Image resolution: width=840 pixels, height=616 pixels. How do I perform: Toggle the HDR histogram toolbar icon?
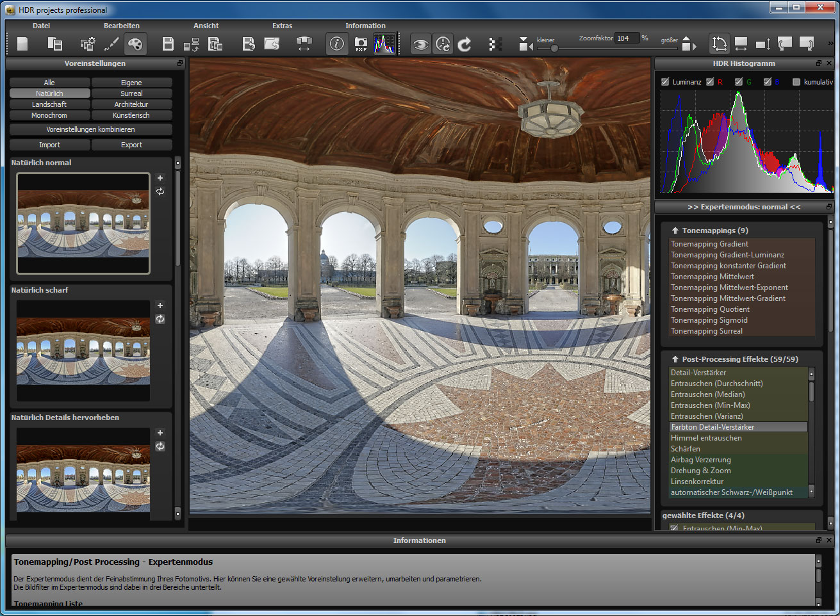(384, 44)
